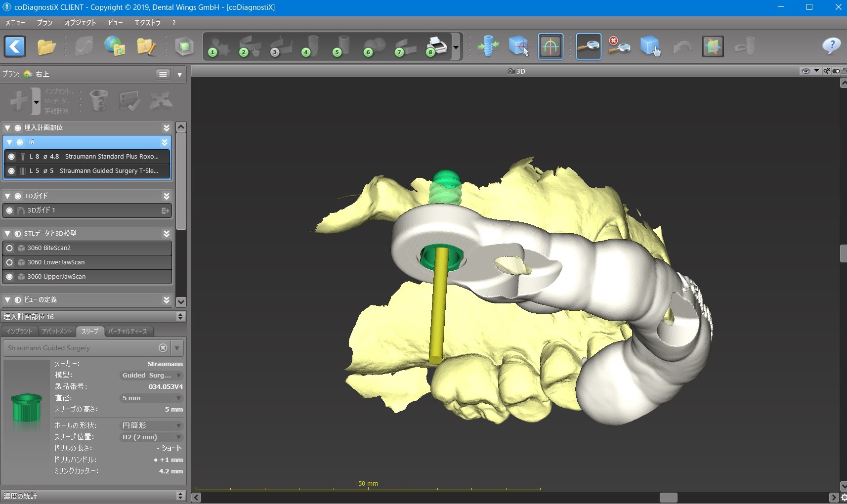Toggle the colored planes view icon
The height and width of the screenshot is (504, 847).
[713, 47]
